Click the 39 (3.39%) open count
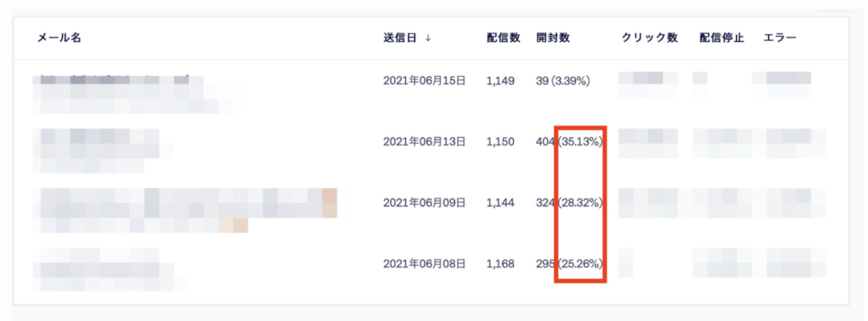 tap(563, 81)
